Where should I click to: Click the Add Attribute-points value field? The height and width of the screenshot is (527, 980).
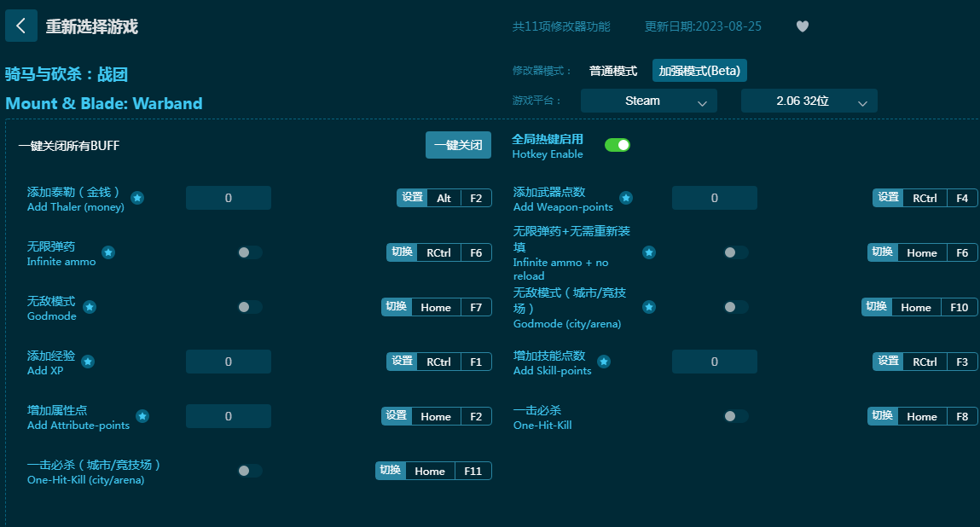(228, 416)
